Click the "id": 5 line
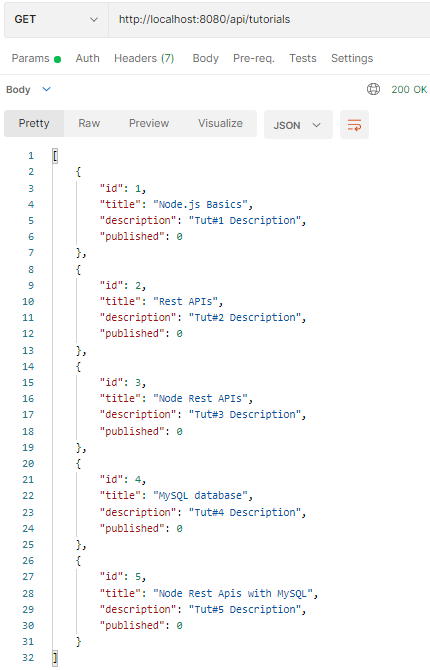 click(x=123, y=577)
